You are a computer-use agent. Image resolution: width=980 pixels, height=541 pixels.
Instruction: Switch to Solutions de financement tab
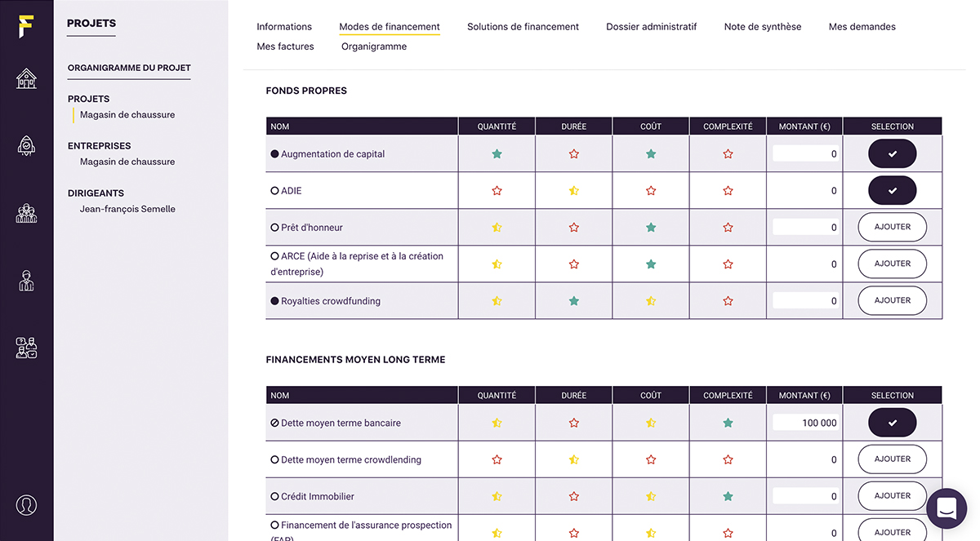point(523,27)
